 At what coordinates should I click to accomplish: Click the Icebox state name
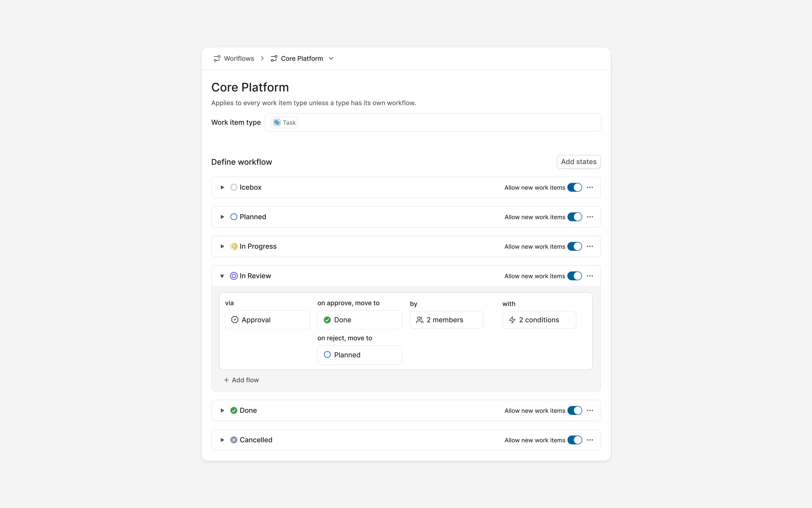(x=250, y=188)
